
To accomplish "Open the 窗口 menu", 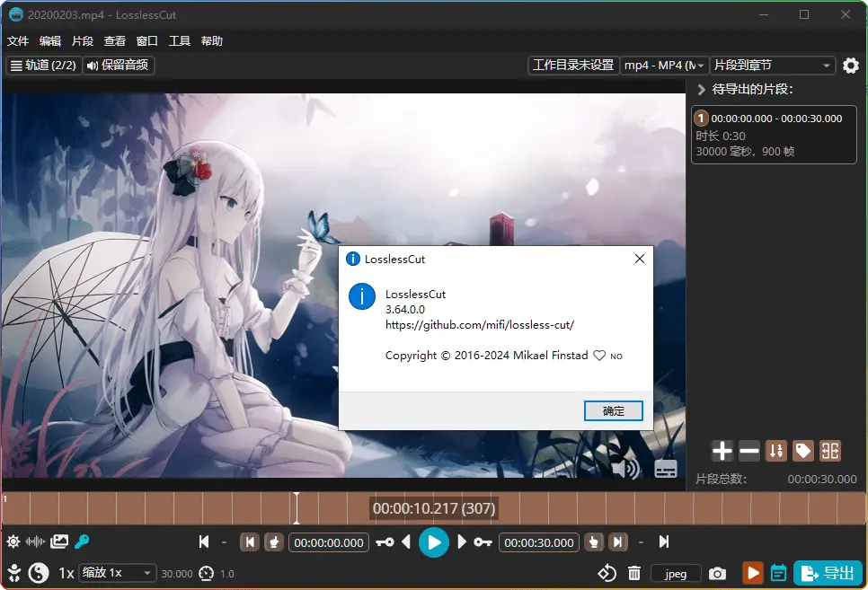I will (147, 41).
